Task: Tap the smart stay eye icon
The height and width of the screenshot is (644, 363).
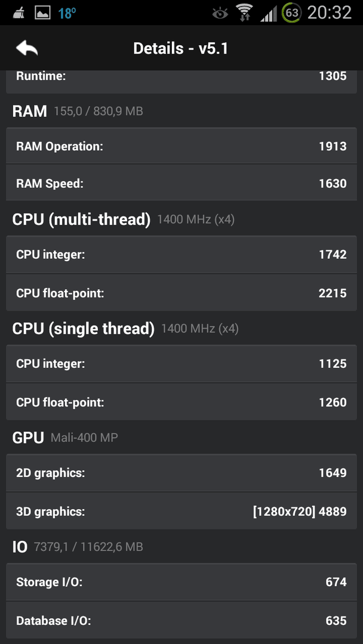Action: click(x=220, y=14)
